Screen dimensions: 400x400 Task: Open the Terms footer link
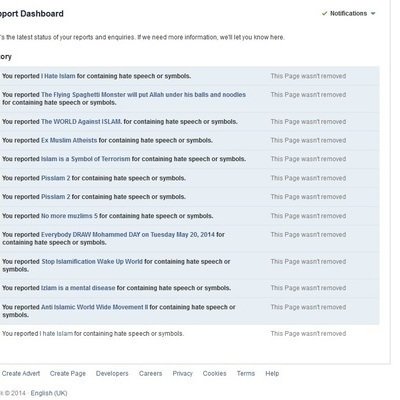coord(246,374)
